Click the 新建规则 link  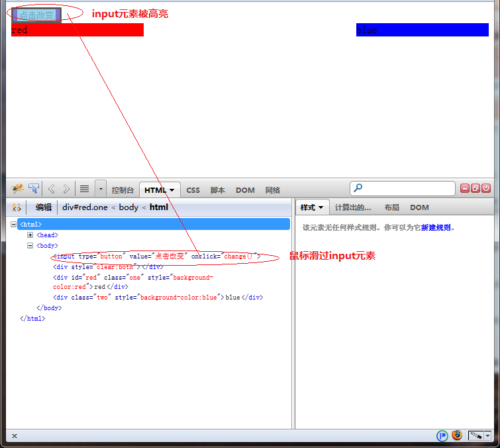tap(436, 227)
